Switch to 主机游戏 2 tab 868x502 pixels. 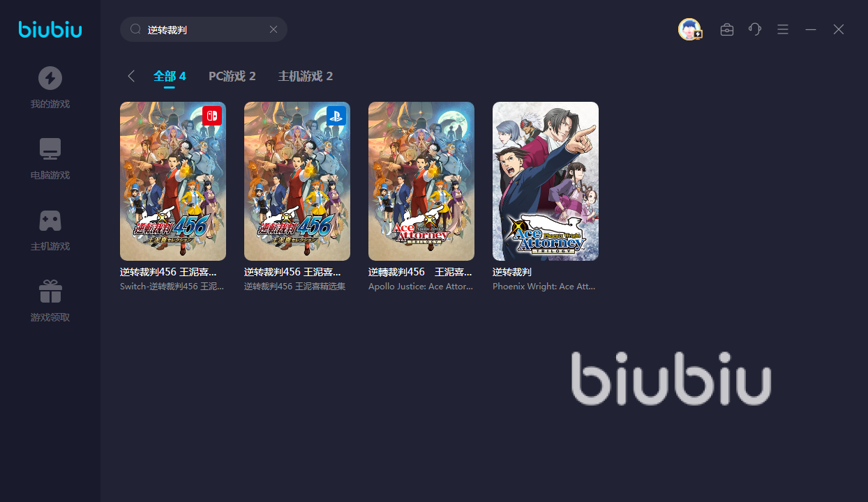[306, 76]
